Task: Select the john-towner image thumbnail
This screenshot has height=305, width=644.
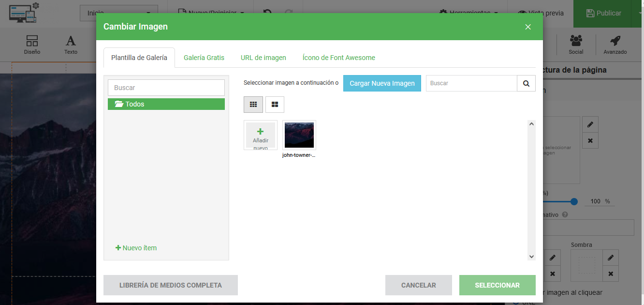Action: tap(299, 135)
